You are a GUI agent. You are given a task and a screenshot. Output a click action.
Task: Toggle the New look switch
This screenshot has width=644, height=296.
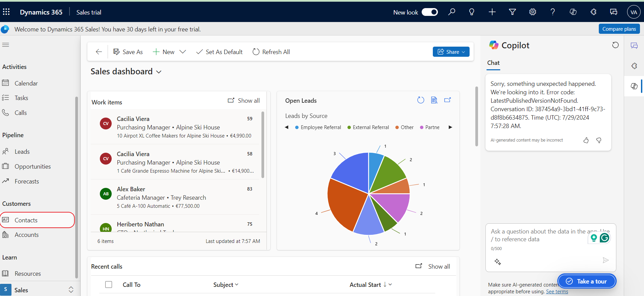430,12
